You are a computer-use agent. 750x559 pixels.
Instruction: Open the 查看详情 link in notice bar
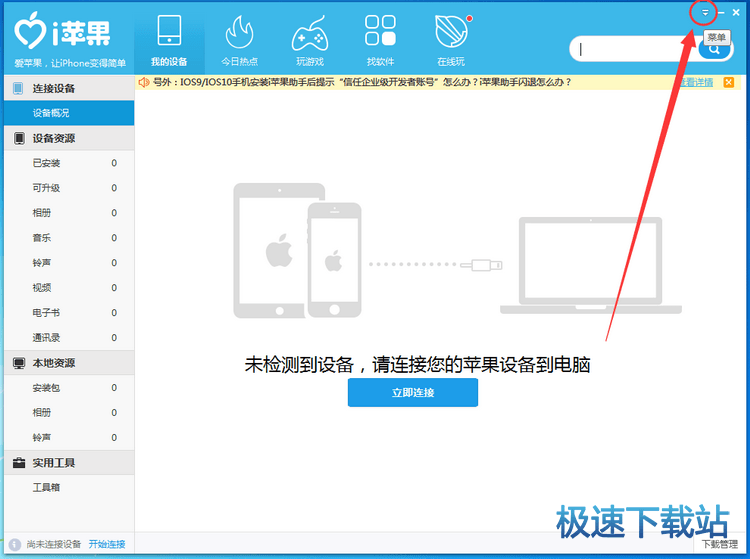(x=697, y=82)
